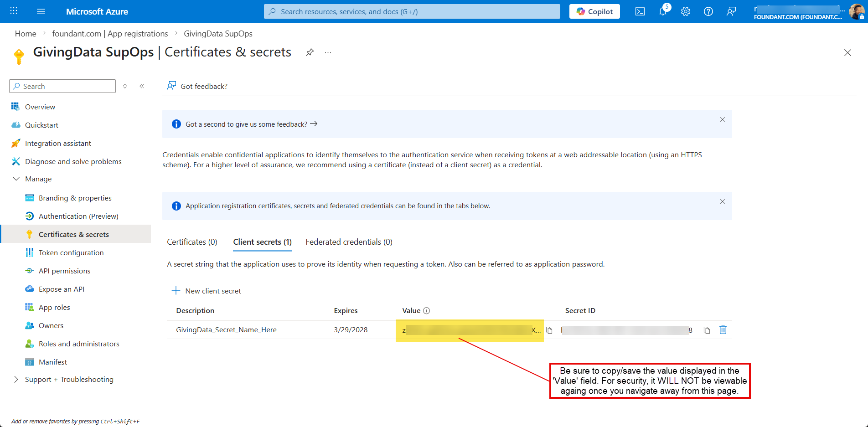Open Owners page

(51, 325)
